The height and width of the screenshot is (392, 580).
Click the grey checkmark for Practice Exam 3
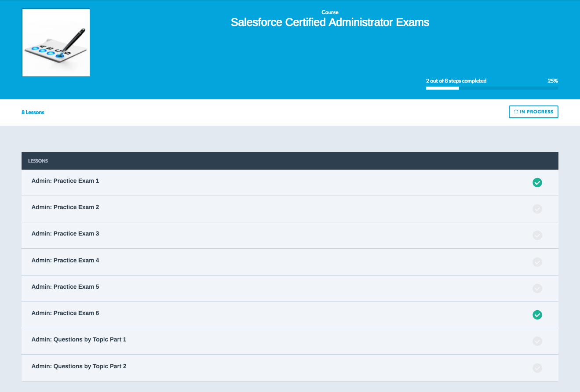coord(537,235)
